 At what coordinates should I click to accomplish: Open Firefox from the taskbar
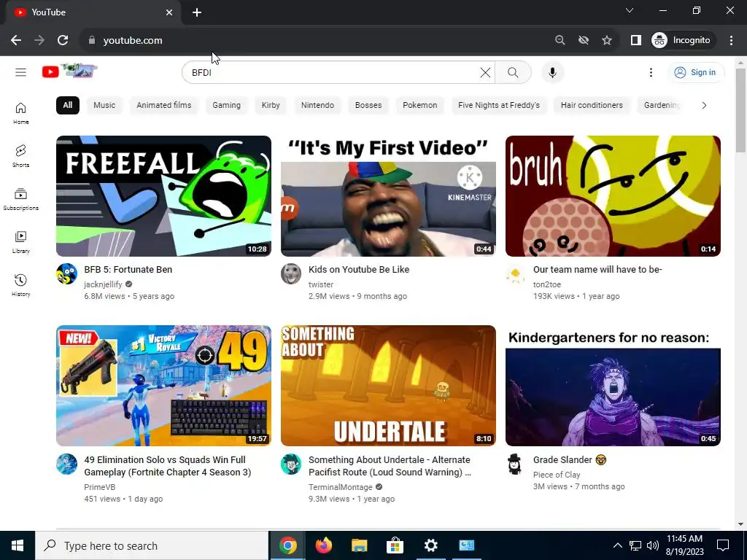coord(323,545)
